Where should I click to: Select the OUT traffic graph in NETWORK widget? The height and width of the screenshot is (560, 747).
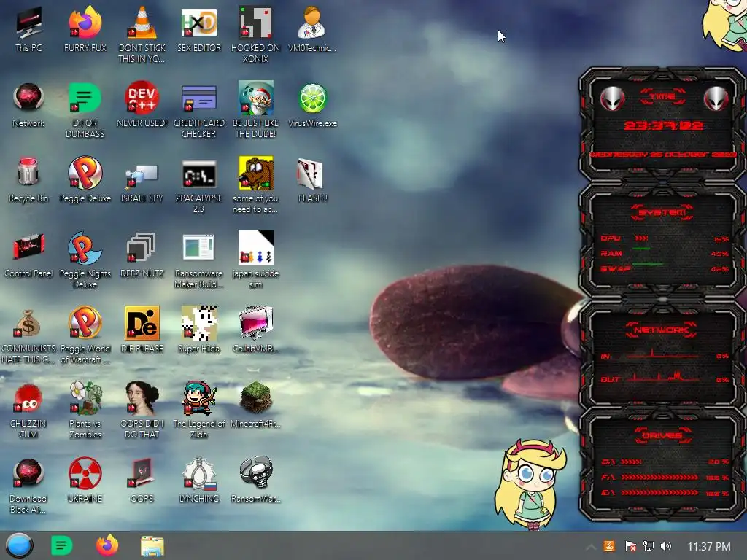pyautogui.click(x=662, y=377)
